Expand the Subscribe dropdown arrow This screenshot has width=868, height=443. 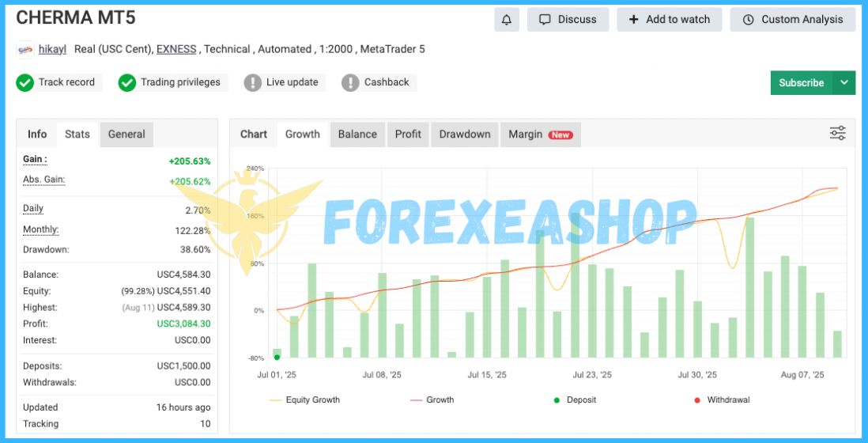pos(844,82)
